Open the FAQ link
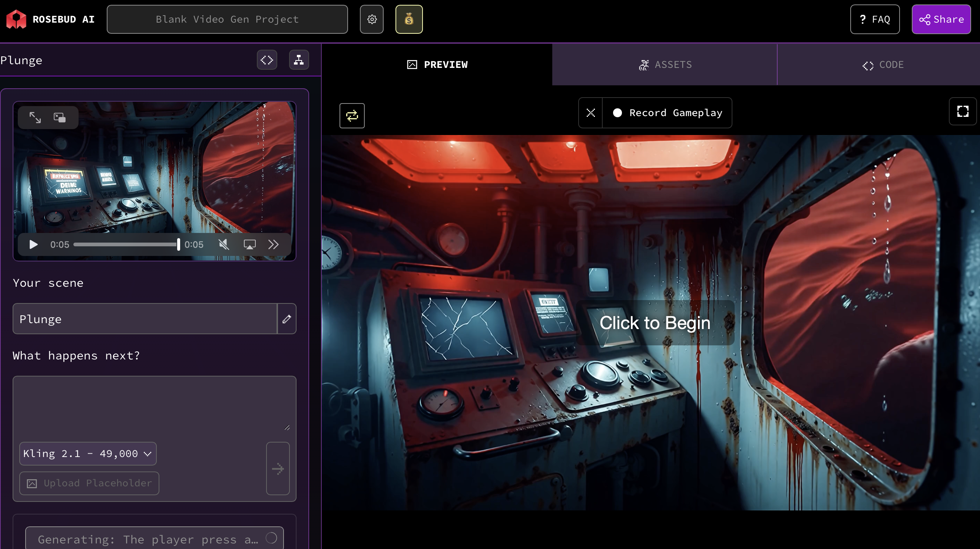This screenshot has width=980, height=549. 875,19
